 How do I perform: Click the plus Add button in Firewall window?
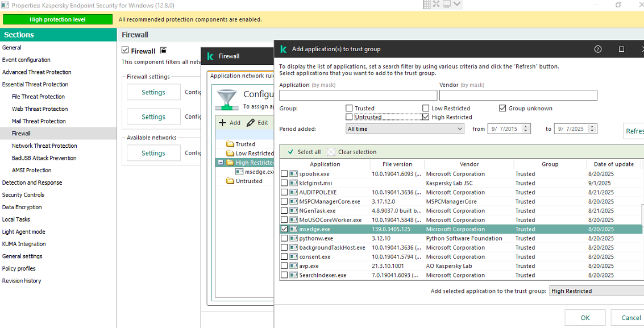pos(230,123)
